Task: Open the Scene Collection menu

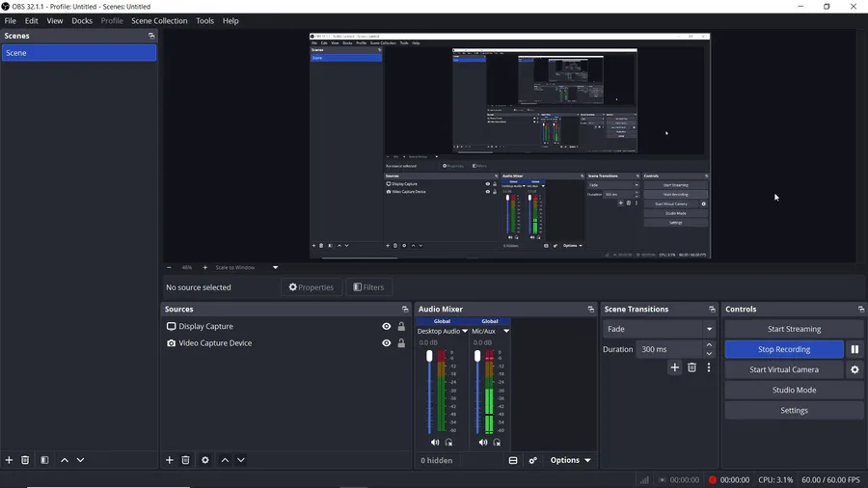Action: click(x=159, y=20)
